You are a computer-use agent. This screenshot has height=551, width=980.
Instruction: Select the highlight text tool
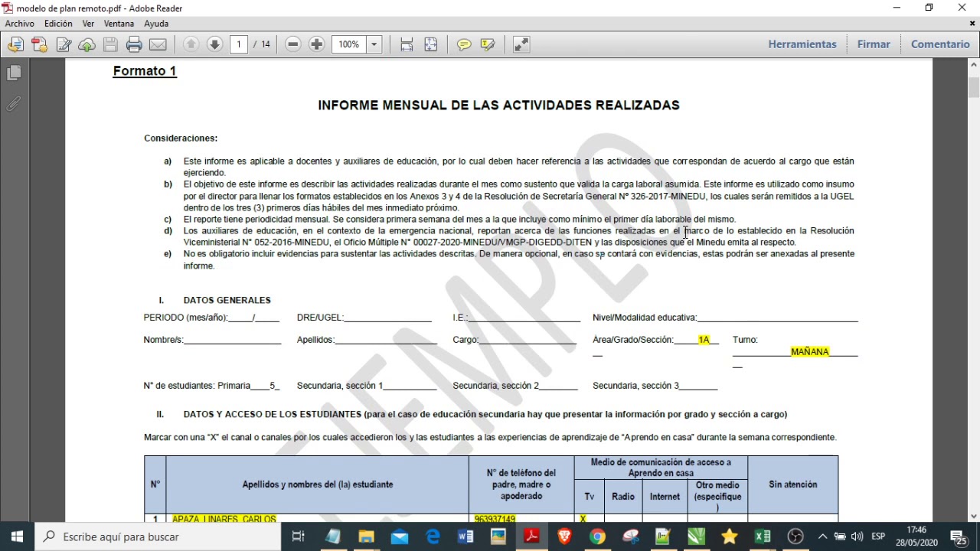pyautogui.click(x=488, y=44)
